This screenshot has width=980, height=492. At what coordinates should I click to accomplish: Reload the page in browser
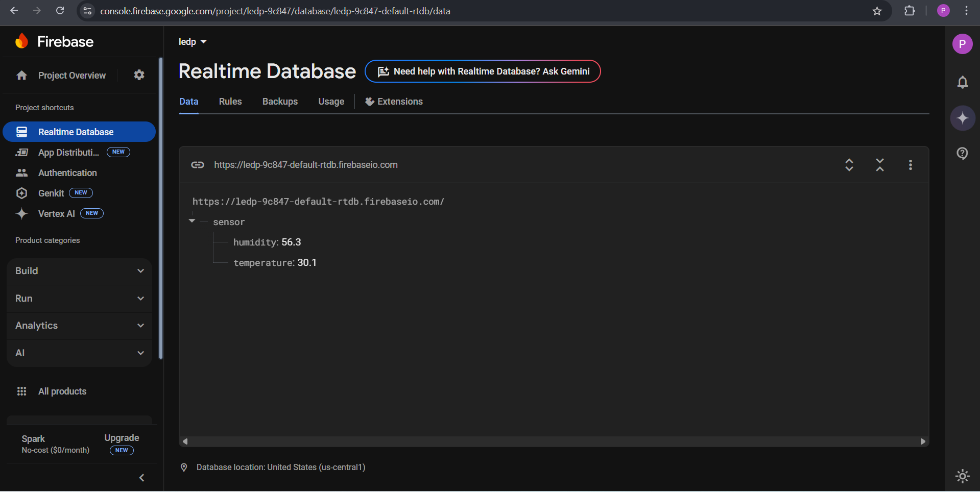(x=60, y=11)
